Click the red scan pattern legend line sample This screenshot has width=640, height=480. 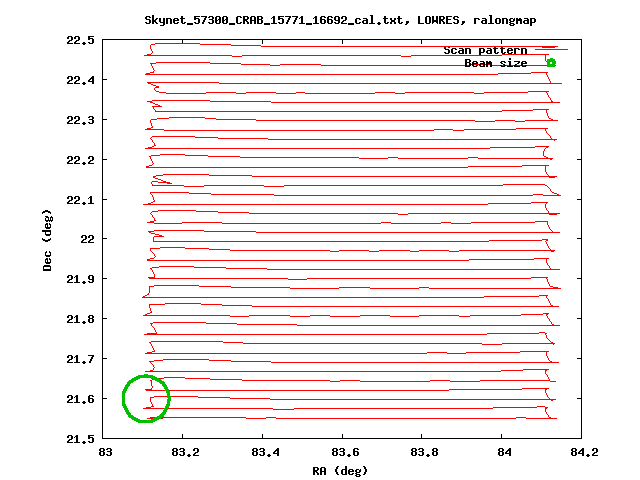pyautogui.click(x=551, y=49)
